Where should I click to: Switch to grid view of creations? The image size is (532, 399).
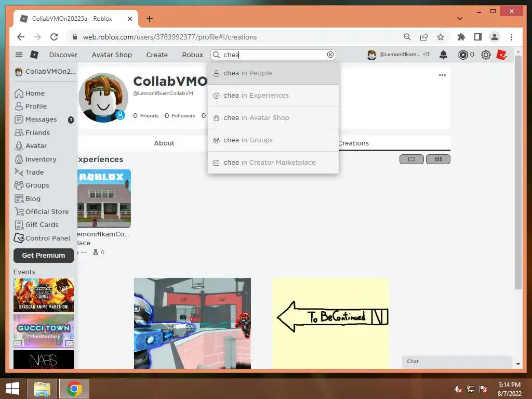438,159
